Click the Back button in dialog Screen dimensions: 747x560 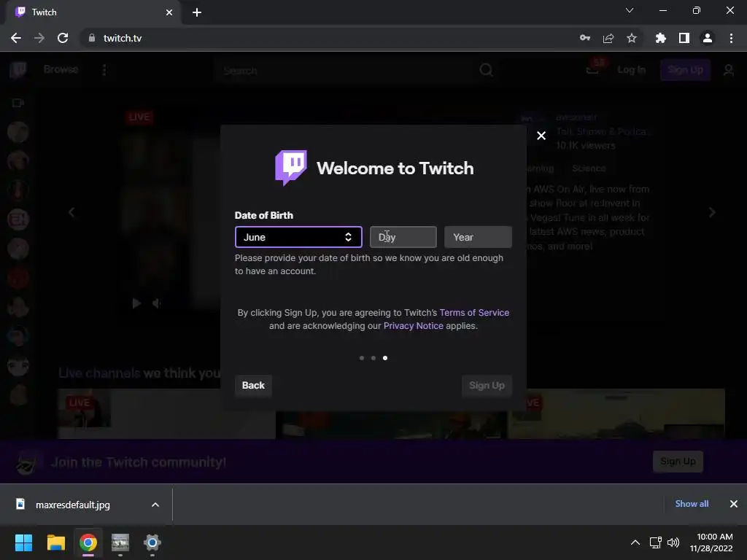click(253, 385)
